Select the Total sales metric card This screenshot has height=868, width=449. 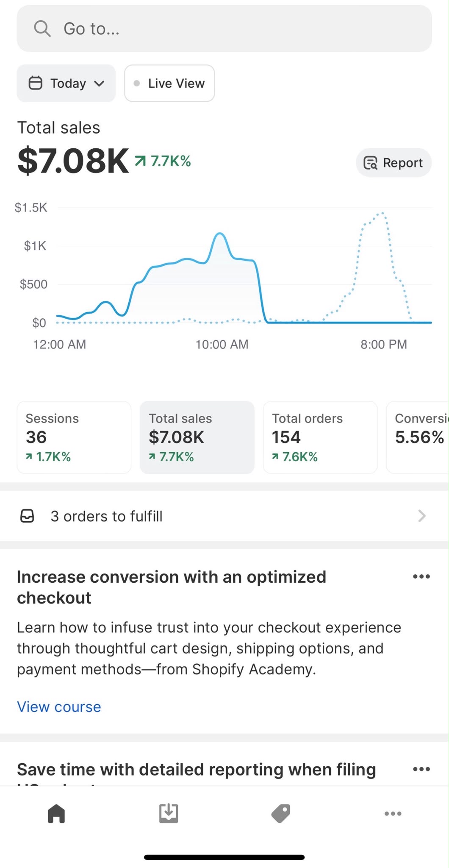click(197, 437)
